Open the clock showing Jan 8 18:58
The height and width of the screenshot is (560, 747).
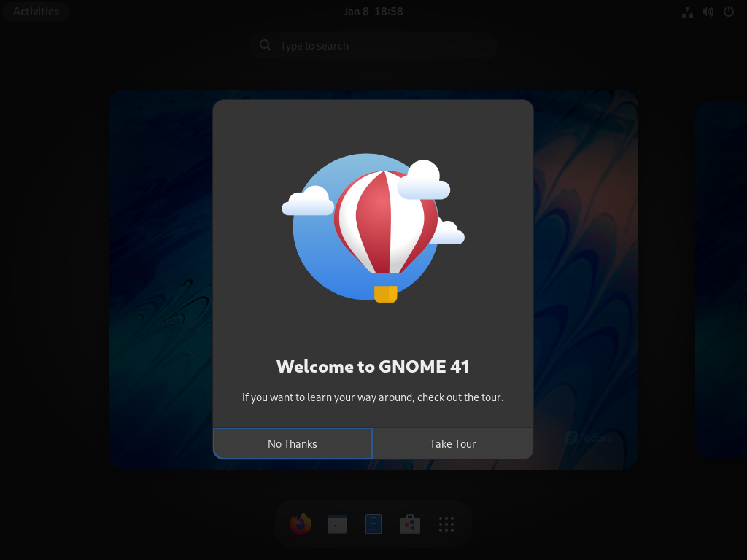pos(373,12)
